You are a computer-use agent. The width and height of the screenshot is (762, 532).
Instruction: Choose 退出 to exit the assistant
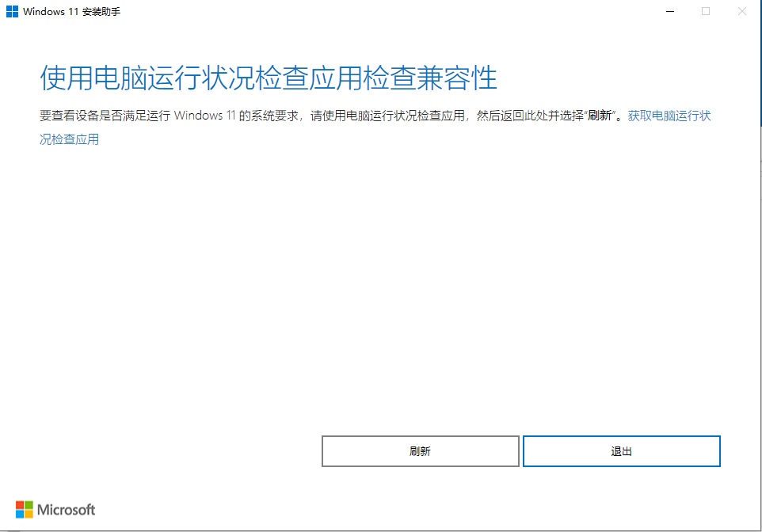coord(621,450)
